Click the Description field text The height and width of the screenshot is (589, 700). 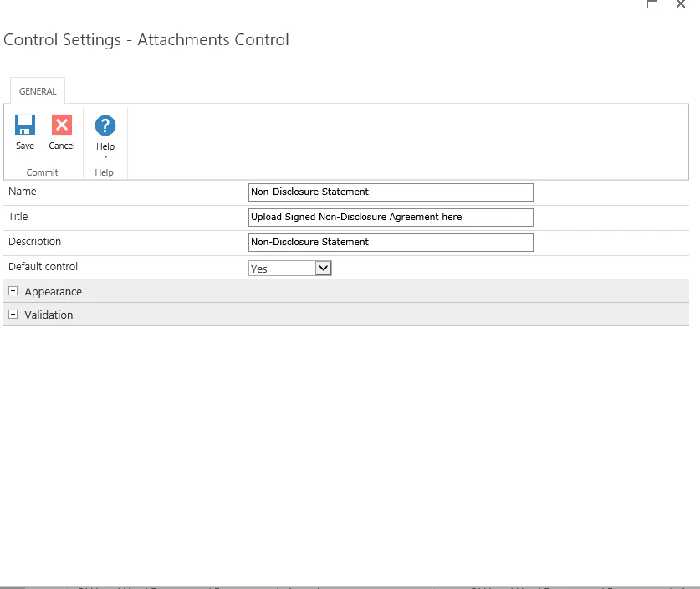click(391, 242)
